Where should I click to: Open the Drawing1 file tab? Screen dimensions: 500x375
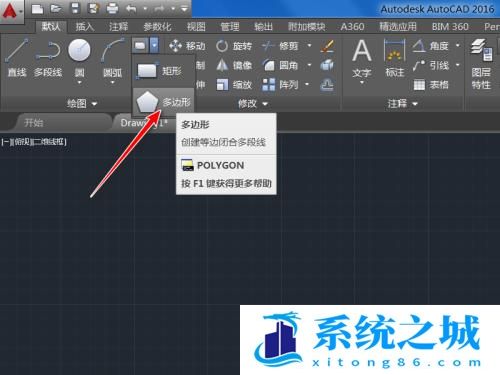coord(144,123)
